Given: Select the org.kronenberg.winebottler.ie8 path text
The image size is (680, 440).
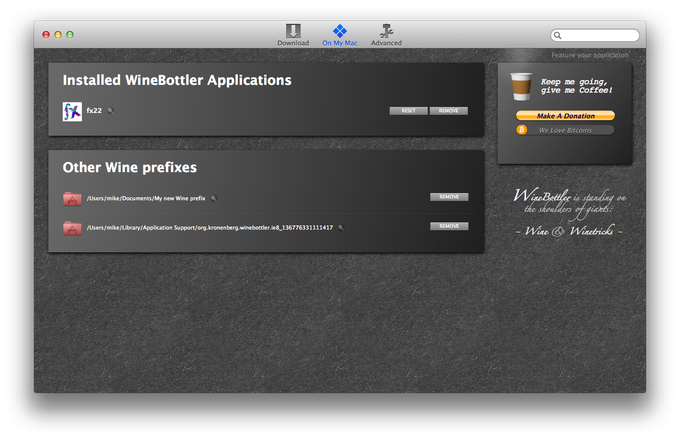Looking at the screenshot, I should [x=209, y=228].
